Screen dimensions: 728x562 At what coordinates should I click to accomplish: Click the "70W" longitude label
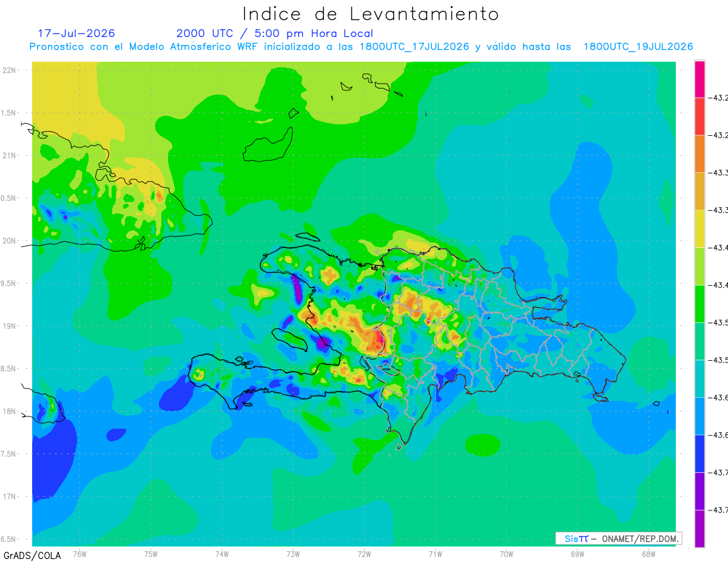[x=507, y=554]
